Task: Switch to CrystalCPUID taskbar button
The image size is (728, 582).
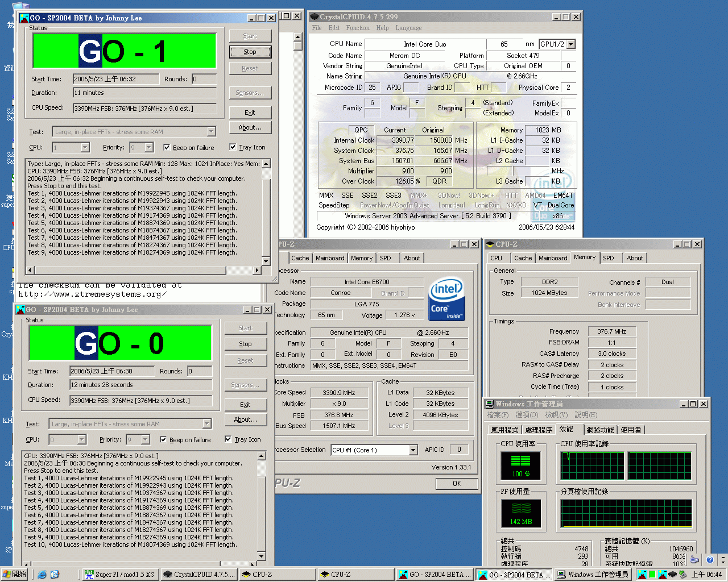Action: 199,575
